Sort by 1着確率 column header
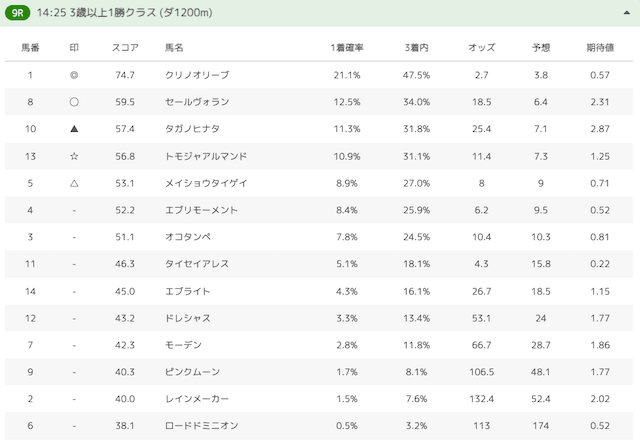The height and width of the screenshot is (446, 640). click(x=347, y=48)
